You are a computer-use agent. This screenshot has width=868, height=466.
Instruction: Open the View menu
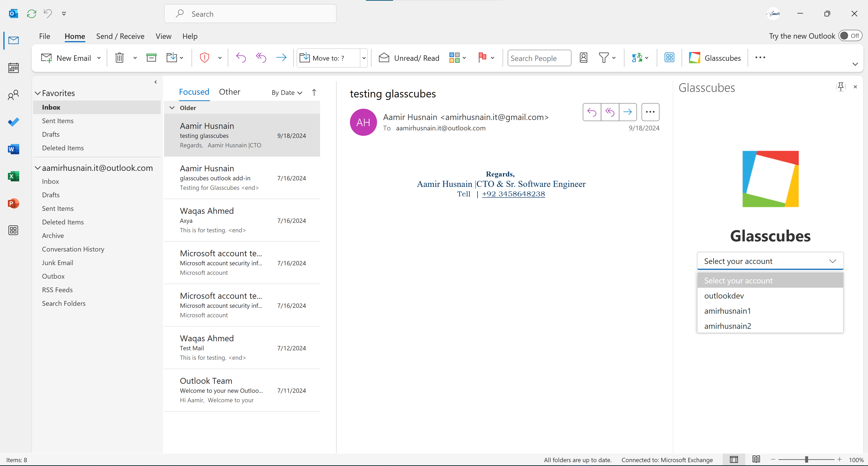click(163, 36)
